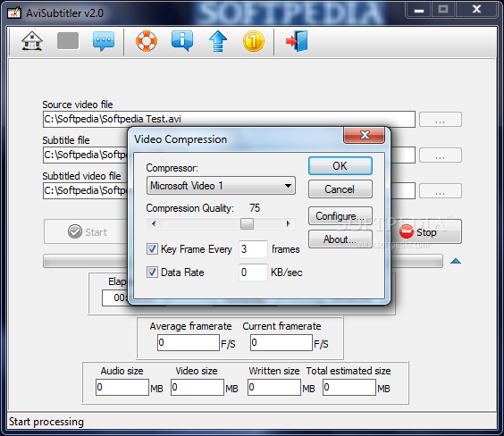
Task: Click the gray square stop toolbar icon
Action: pos(68,41)
